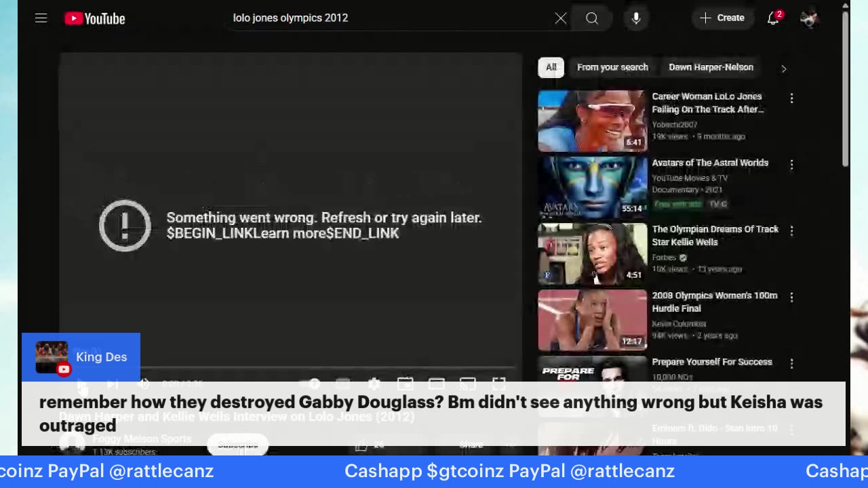Open the 'Avatars of the Astral Worlds' thumbnail
Image resolution: width=868 pixels, height=488 pixels.
point(592,187)
